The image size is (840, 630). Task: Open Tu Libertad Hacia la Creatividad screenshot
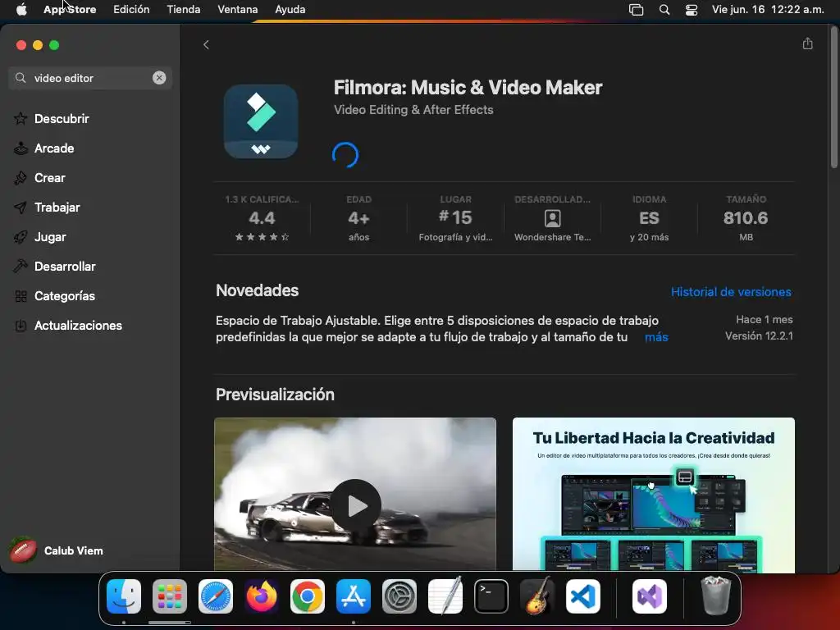654,495
